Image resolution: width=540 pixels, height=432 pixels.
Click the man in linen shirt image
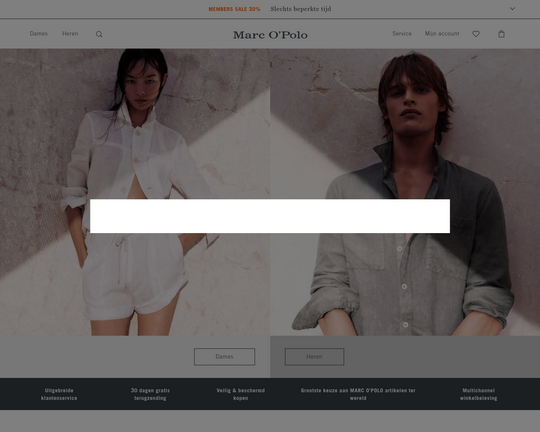[405, 192]
